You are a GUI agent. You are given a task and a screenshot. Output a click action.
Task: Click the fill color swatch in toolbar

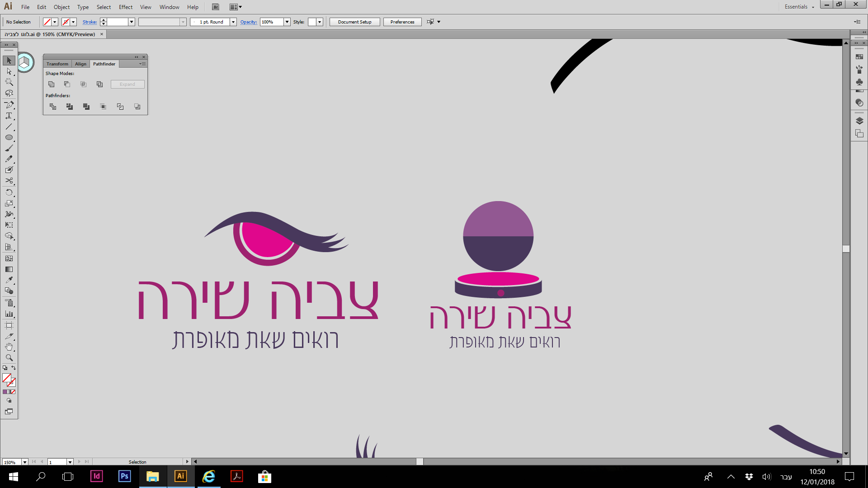pyautogui.click(x=6, y=378)
